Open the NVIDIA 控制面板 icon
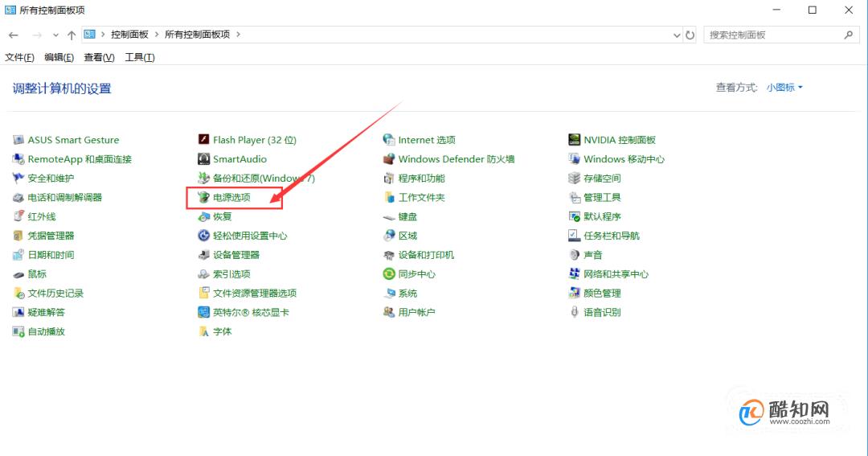This screenshot has width=868, height=456. pyautogui.click(x=575, y=140)
